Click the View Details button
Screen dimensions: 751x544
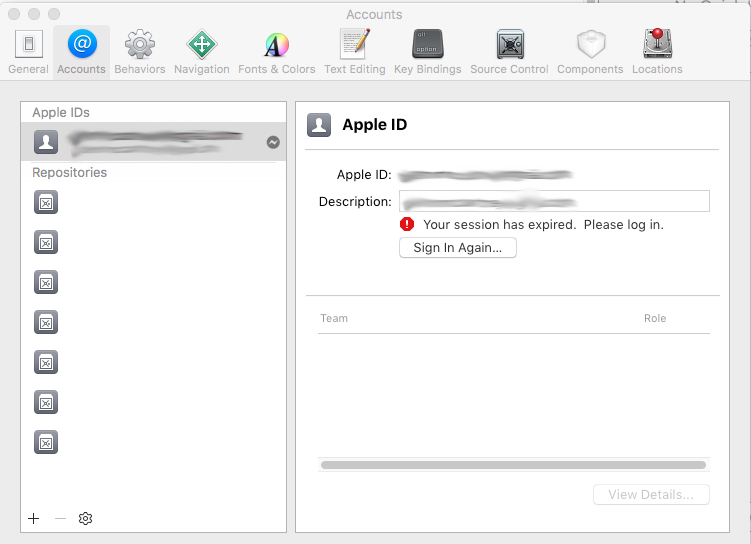pyautogui.click(x=651, y=494)
